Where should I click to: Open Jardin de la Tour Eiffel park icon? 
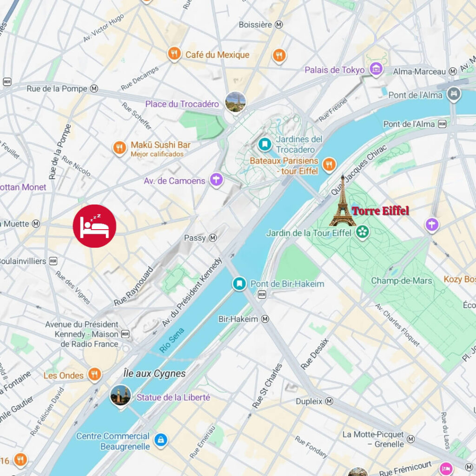coord(362,232)
